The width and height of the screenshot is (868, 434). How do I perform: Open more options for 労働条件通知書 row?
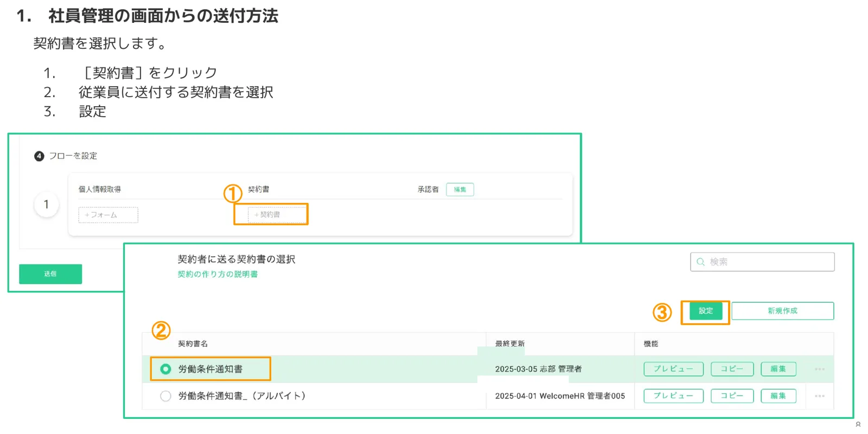[x=820, y=369]
